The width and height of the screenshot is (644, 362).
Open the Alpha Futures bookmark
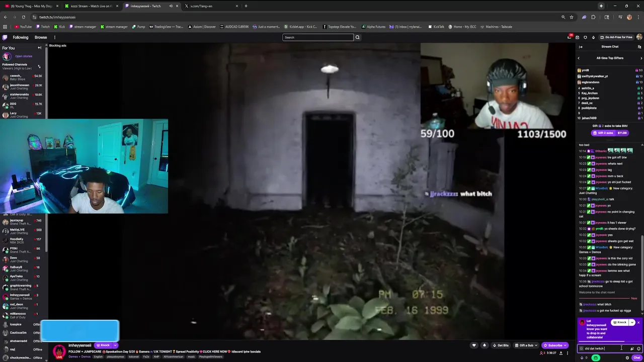coord(373,27)
